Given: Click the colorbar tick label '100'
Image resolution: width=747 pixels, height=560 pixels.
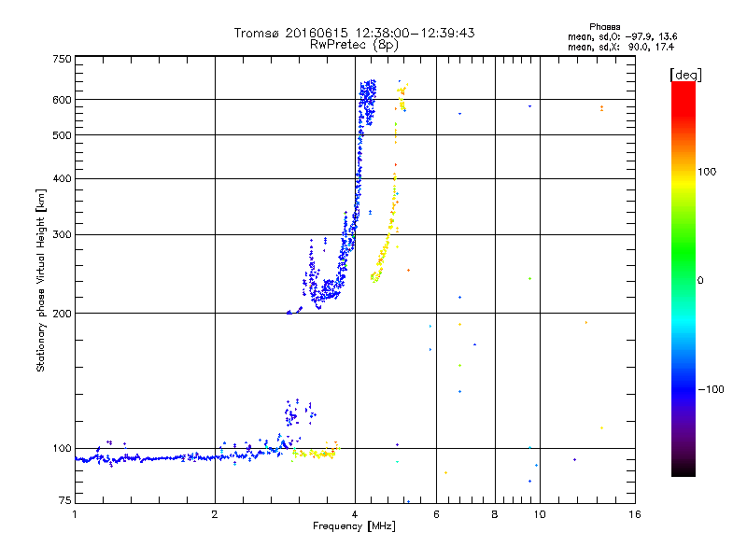Looking at the screenshot, I should click(x=707, y=172).
